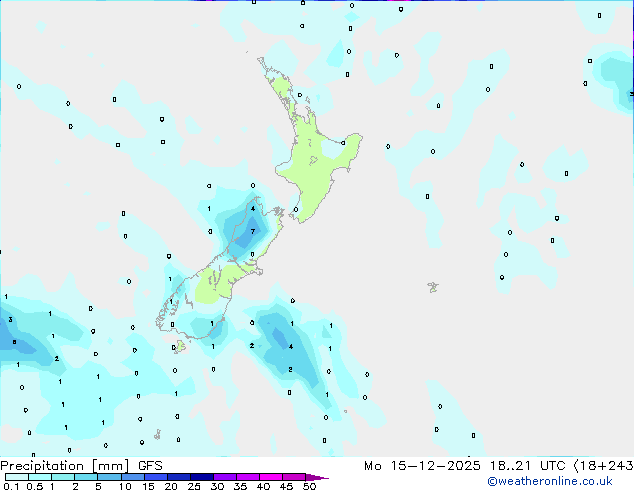Click the 0.5–1 mm legend color box

[x=40, y=477]
